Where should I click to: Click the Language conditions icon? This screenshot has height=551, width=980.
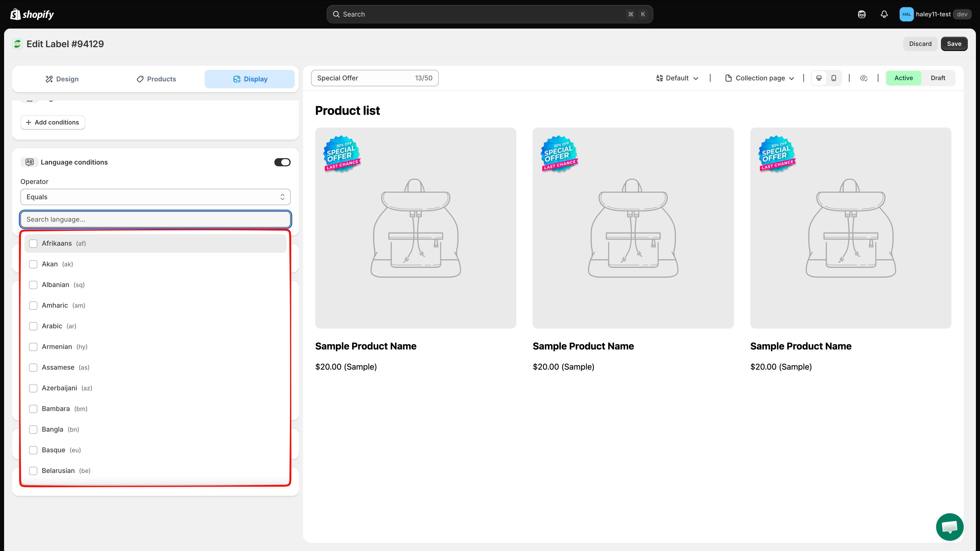coord(29,162)
